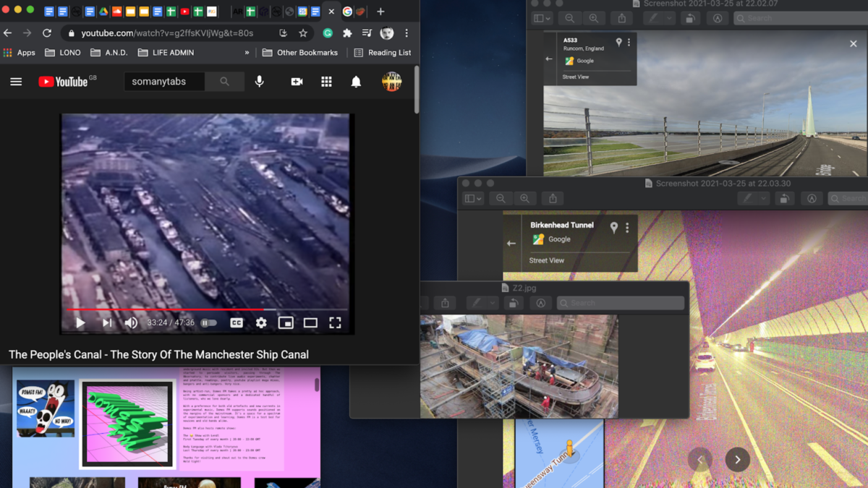Viewport: 868px width, 488px height.
Task: Open YouTube player settings gear
Action: (x=261, y=323)
